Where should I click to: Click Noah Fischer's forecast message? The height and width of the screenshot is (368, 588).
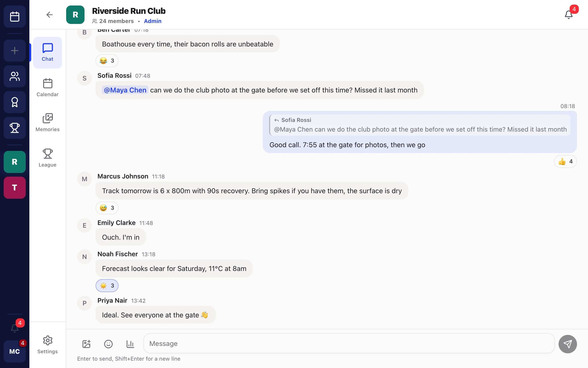click(174, 268)
